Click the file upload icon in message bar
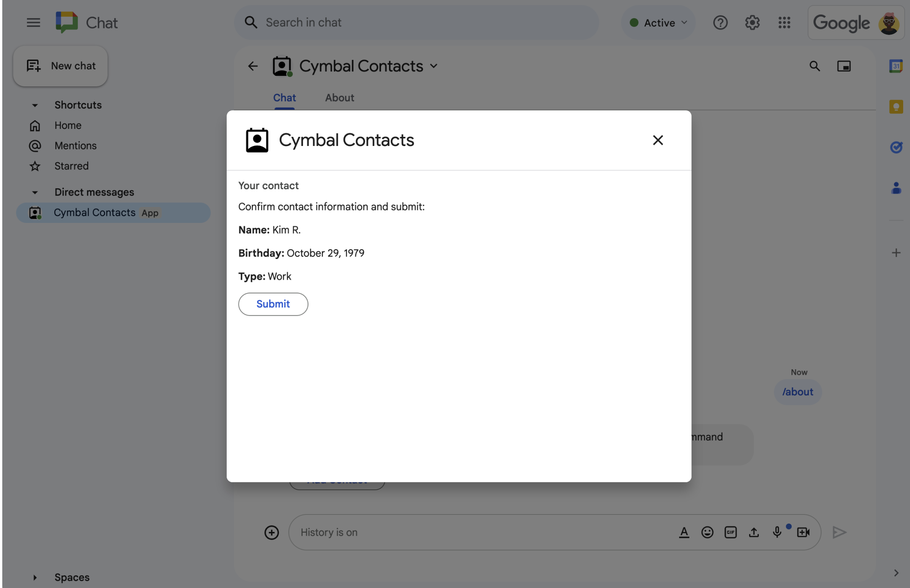 click(x=753, y=532)
